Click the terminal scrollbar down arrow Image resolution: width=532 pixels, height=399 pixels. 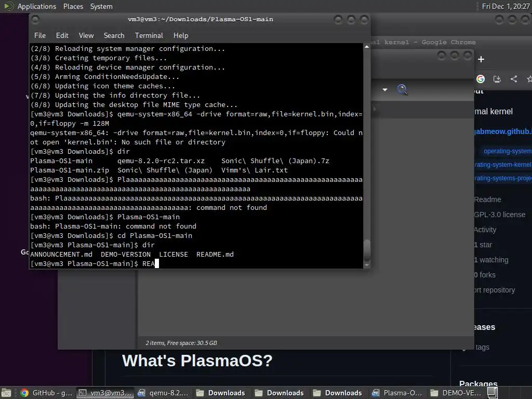point(367,265)
